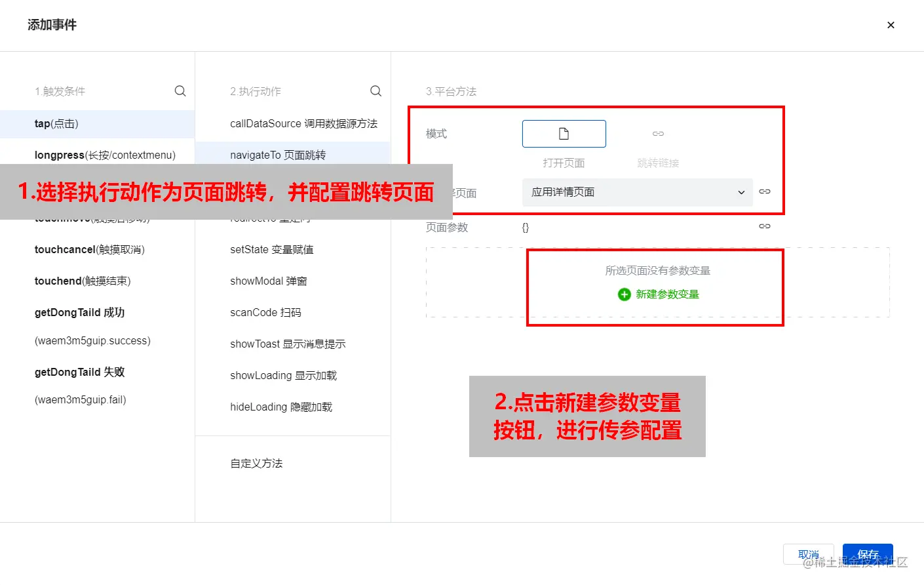Click 1.触发条件 section heading
924x585 pixels.
click(x=60, y=92)
